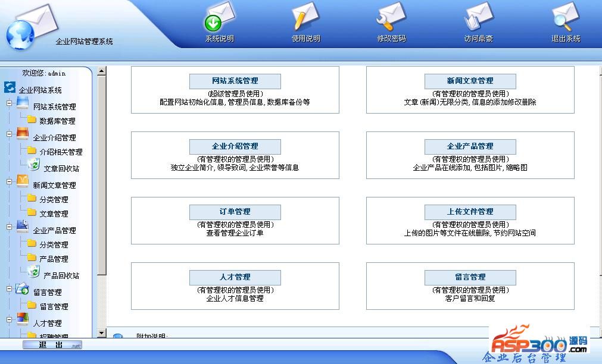Click the 企业产品管理 panel button

point(470,146)
